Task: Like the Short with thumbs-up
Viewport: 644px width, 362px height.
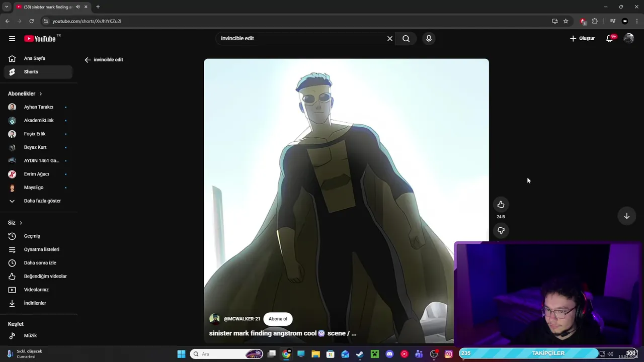Action: click(x=501, y=205)
